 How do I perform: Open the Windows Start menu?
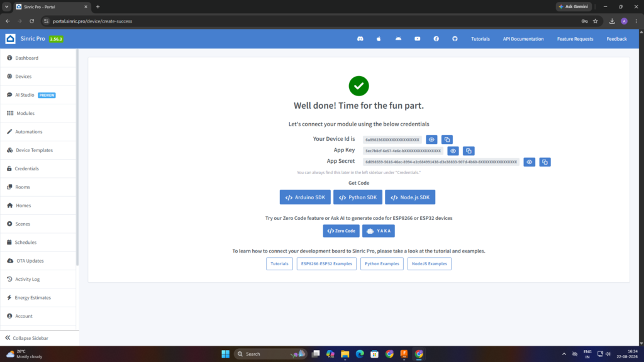pos(226,354)
